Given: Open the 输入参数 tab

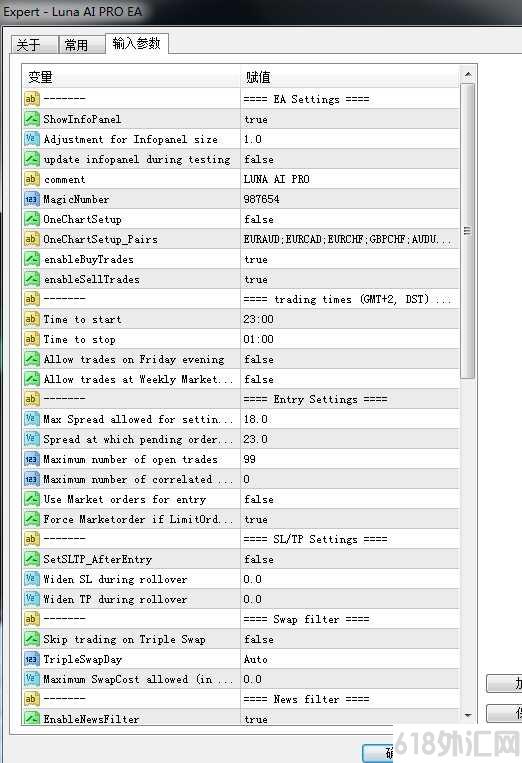Looking at the screenshot, I should [137, 43].
